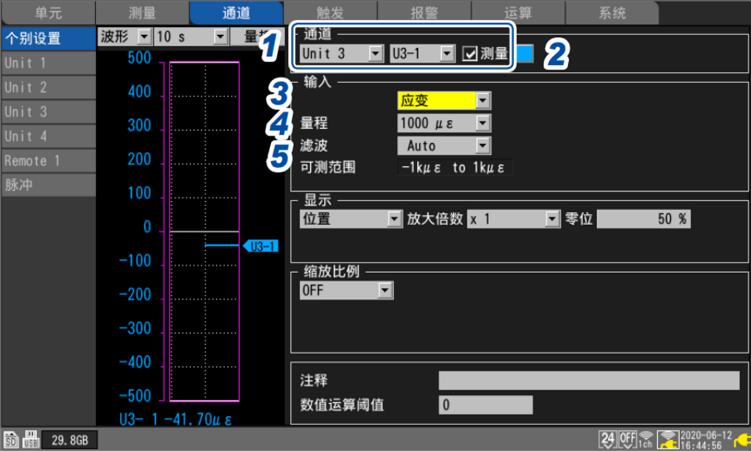Expand the Auto filter dropdown
Image resolution: width=751 pixels, height=451 pixels.
pyautogui.click(x=443, y=145)
